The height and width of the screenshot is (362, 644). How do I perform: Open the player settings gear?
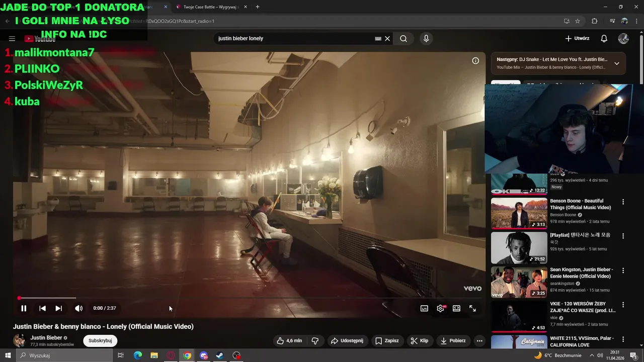click(x=441, y=308)
